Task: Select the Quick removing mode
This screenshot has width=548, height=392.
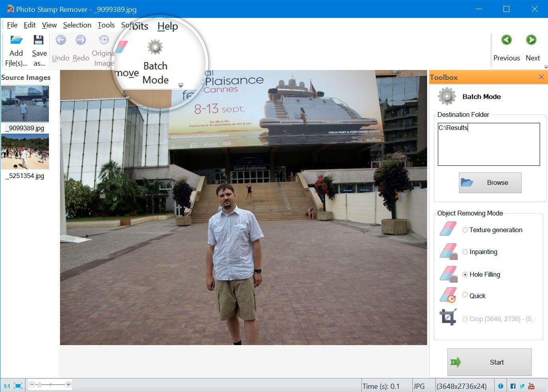Action: pos(465,295)
